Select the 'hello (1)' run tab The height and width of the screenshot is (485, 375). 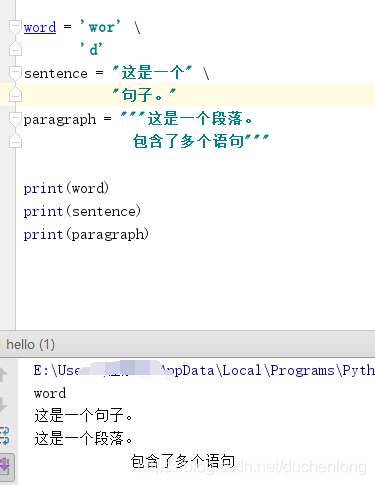tap(30, 344)
